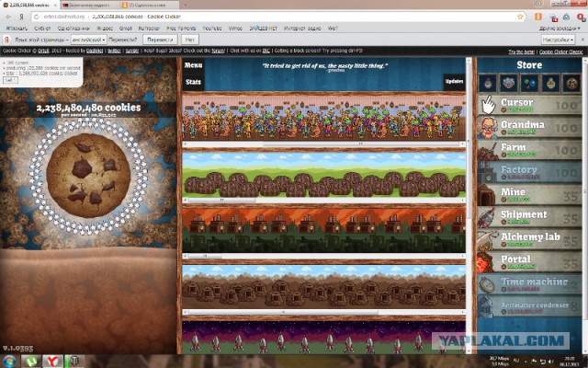Viewport: 588px width, 368px height.
Task: Open the tumblr link in header
Action: (x=132, y=52)
